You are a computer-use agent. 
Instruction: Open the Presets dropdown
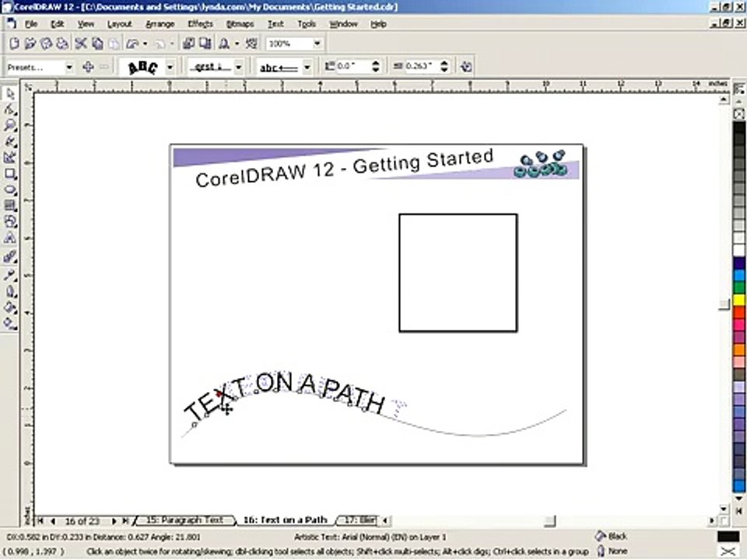pos(69,67)
